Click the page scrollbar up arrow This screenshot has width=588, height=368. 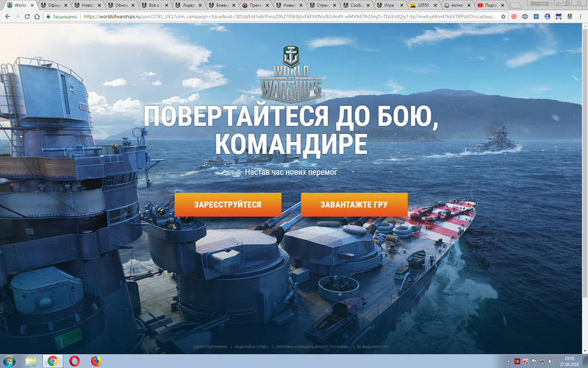click(584, 26)
